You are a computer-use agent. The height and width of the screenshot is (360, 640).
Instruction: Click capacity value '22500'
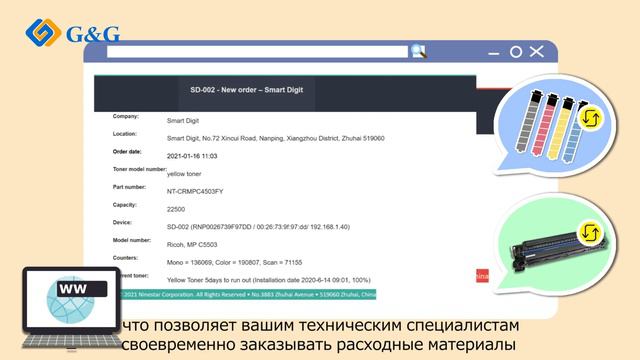[x=176, y=209]
